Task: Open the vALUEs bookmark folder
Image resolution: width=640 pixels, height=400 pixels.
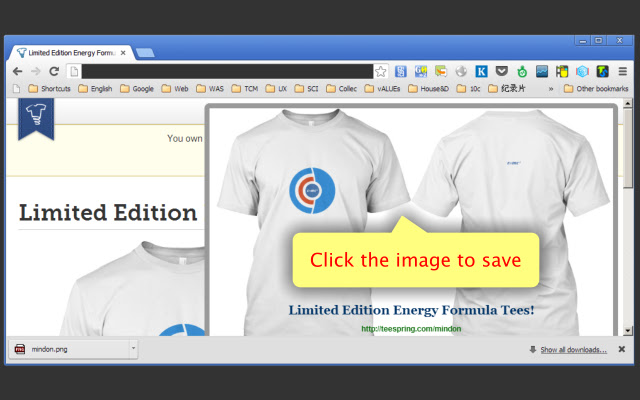Action: (x=382, y=89)
